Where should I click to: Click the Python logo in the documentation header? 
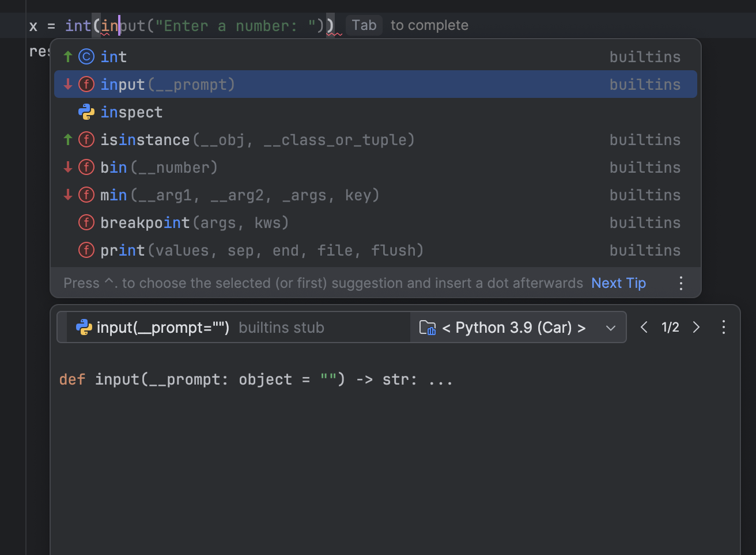(x=85, y=327)
